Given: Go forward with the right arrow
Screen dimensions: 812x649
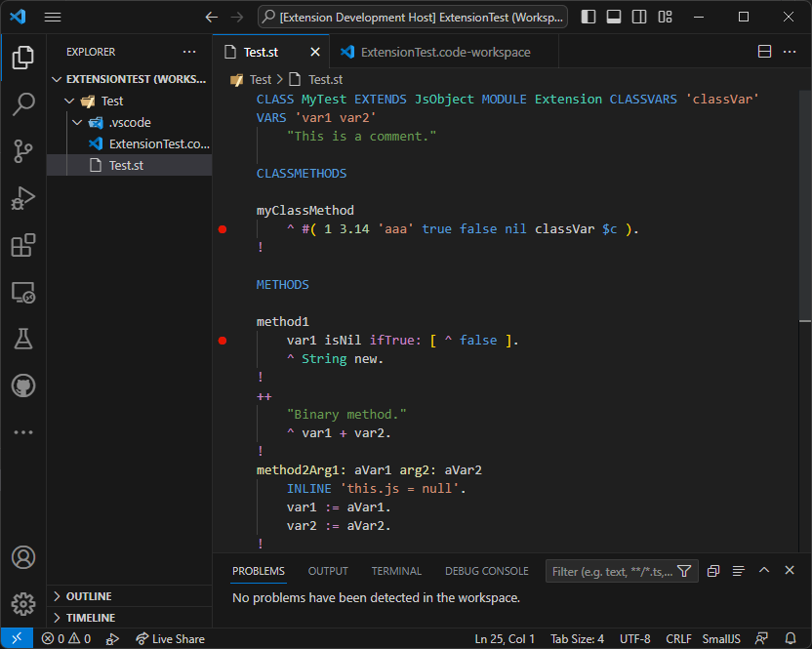Looking at the screenshot, I should (237, 18).
